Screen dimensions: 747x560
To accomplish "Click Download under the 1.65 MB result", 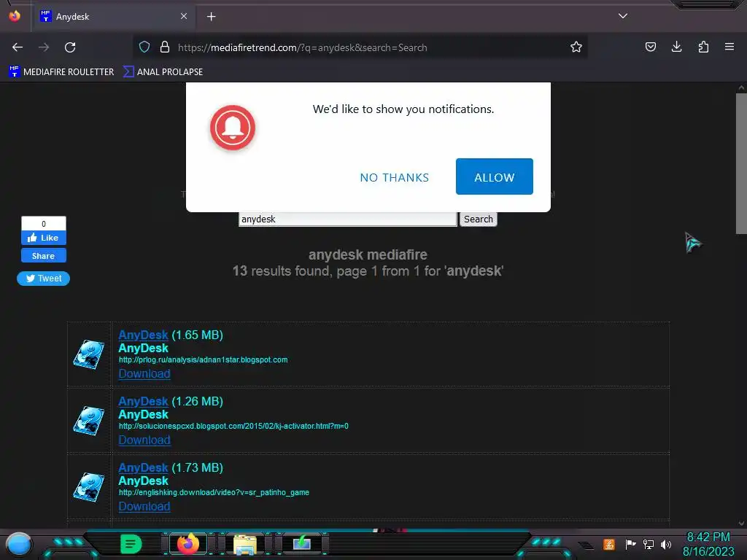I will pyautogui.click(x=144, y=374).
